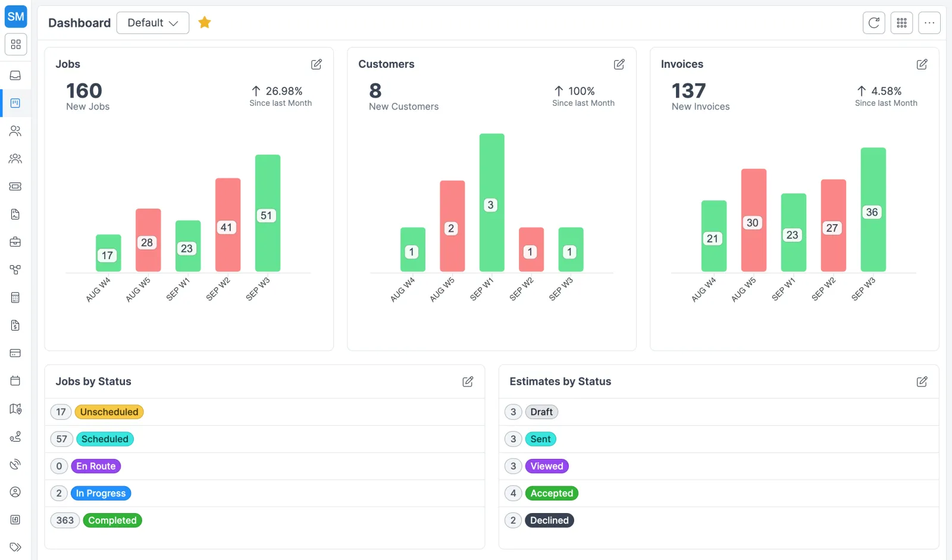Viewport: 952px width, 560px height.
Task: Open the more options ellipsis menu
Action: [929, 23]
